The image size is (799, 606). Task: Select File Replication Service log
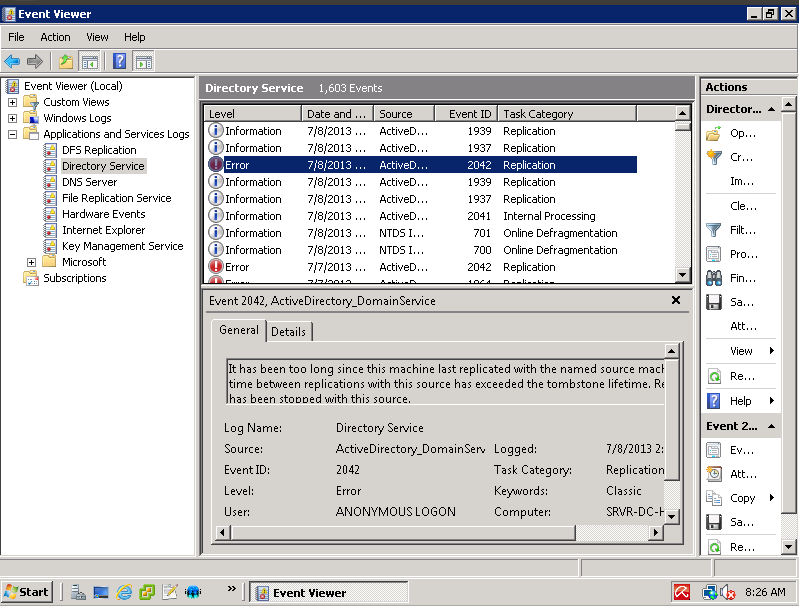[117, 198]
